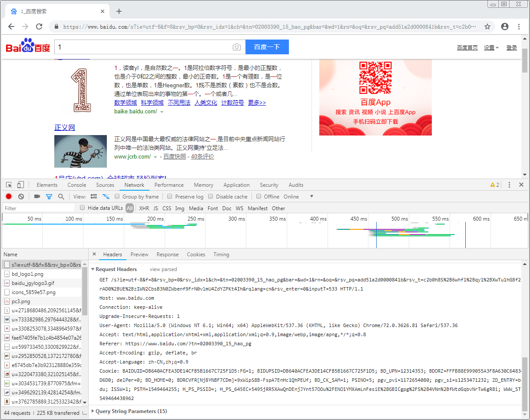Screen dimensions: 530x420
Task: Click the red record network log button
Action: [8, 196]
